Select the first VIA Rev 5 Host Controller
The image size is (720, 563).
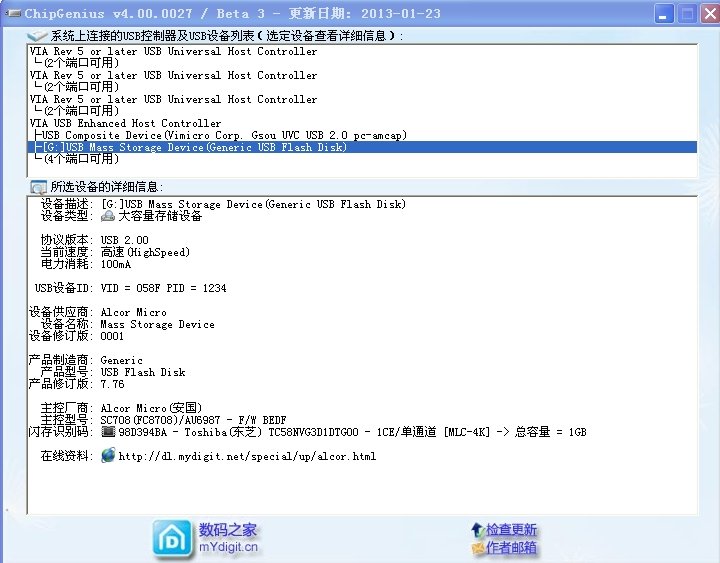[173, 51]
